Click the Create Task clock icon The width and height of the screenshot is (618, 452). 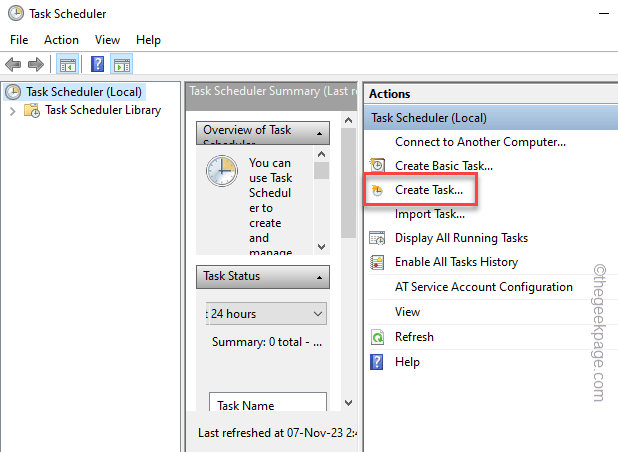(377, 190)
